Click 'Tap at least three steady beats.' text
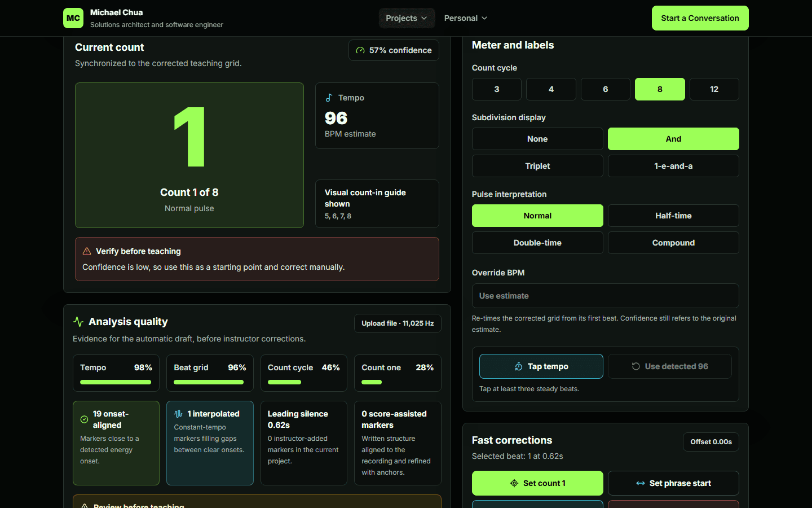 pyautogui.click(x=529, y=389)
